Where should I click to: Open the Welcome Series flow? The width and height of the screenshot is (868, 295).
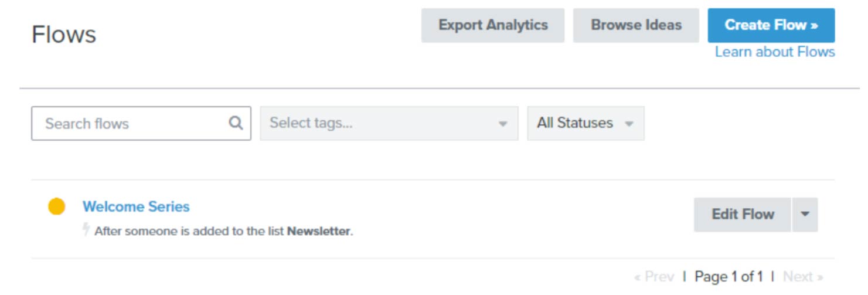pos(136,206)
